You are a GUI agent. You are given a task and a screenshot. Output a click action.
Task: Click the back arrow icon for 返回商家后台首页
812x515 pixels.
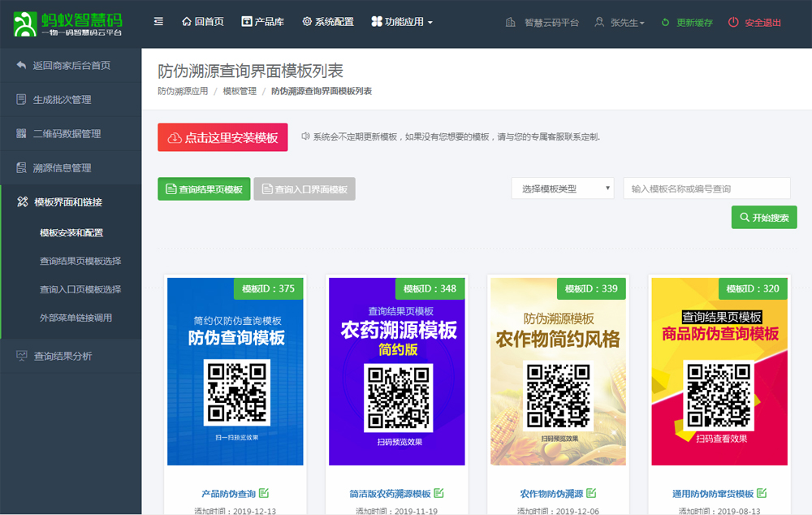pyautogui.click(x=21, y=65)
